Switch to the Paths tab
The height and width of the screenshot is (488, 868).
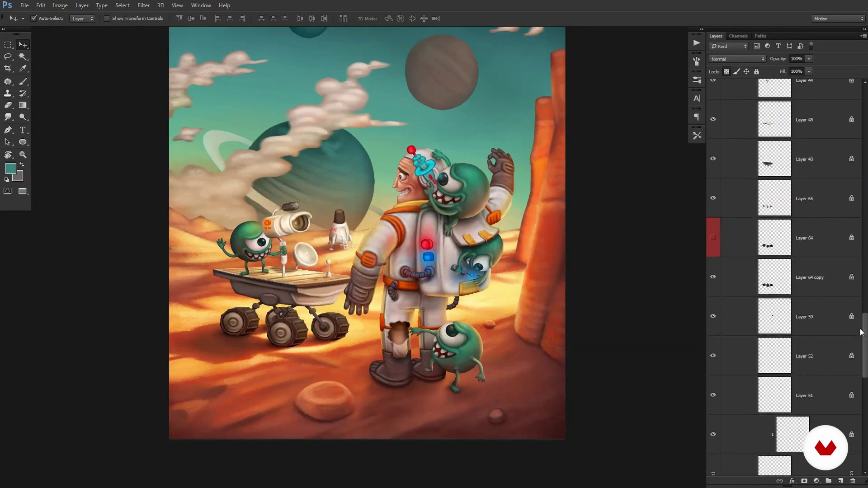click(760, 36)
